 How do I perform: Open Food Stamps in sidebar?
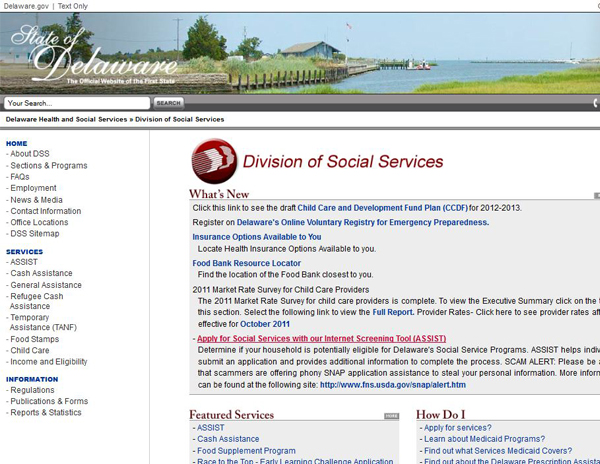pos(35,339)
